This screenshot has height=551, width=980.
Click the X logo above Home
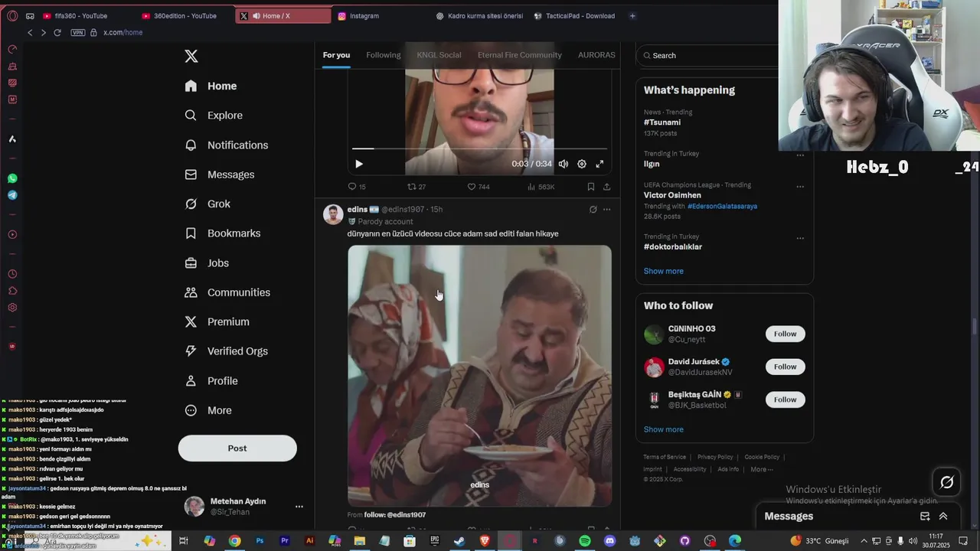pos(191,56)
